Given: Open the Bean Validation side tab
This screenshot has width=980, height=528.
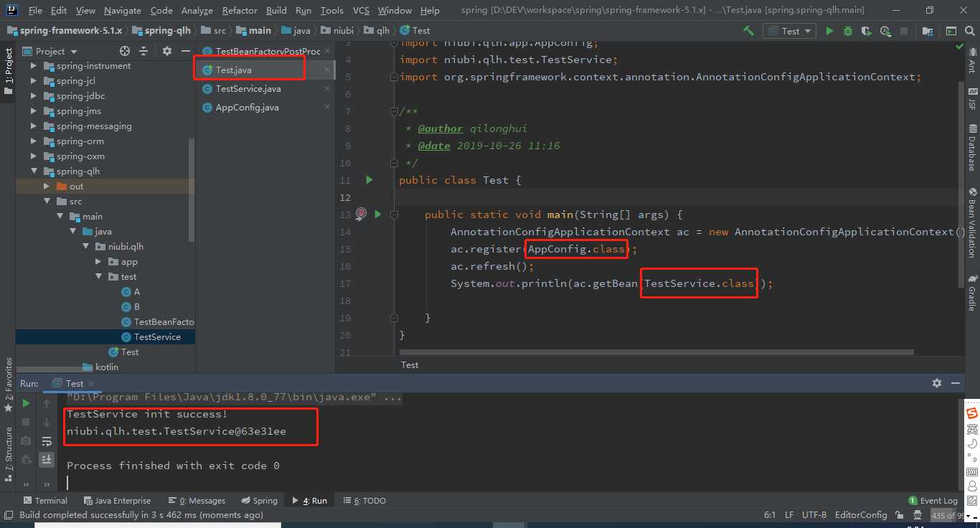Looking at the screenshot, I should click(x=973, y=223).
